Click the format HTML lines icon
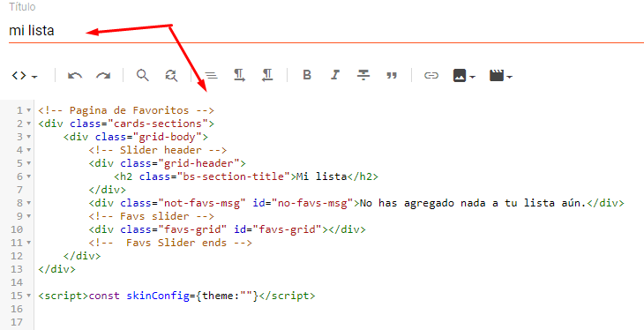Image resolution: width=644 pixels, height=330 pixels. [x=211, y=76]
